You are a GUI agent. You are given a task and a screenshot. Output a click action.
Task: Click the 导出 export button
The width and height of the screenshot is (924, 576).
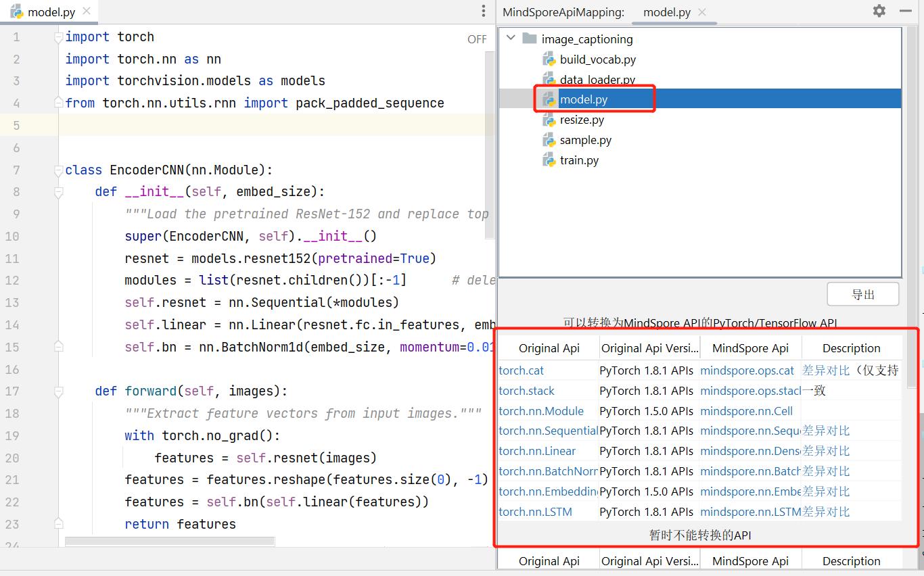point(862,294)
